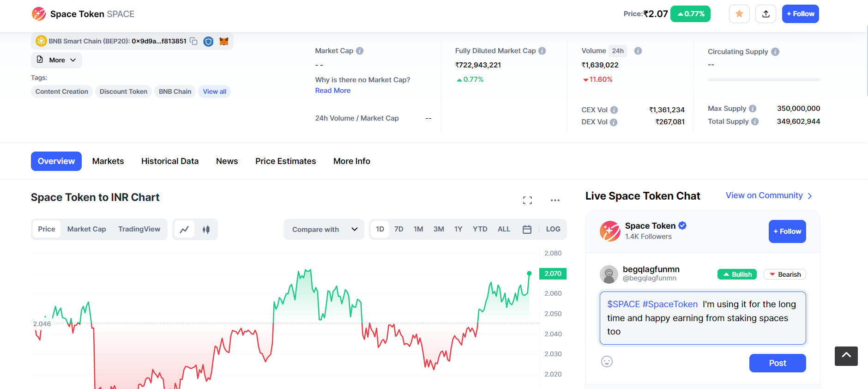Open the Market Cap info tooltip icon
The width and height of the screenshot is (868, 389).
tap(360, 51)
